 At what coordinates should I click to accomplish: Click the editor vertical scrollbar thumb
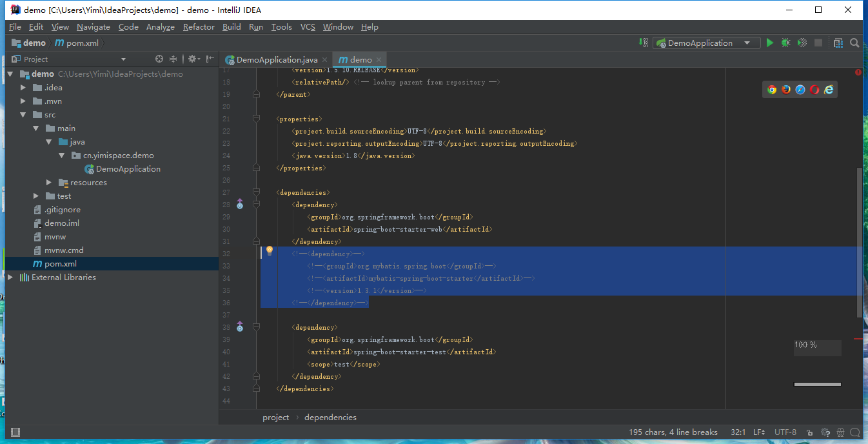[859, 242]
